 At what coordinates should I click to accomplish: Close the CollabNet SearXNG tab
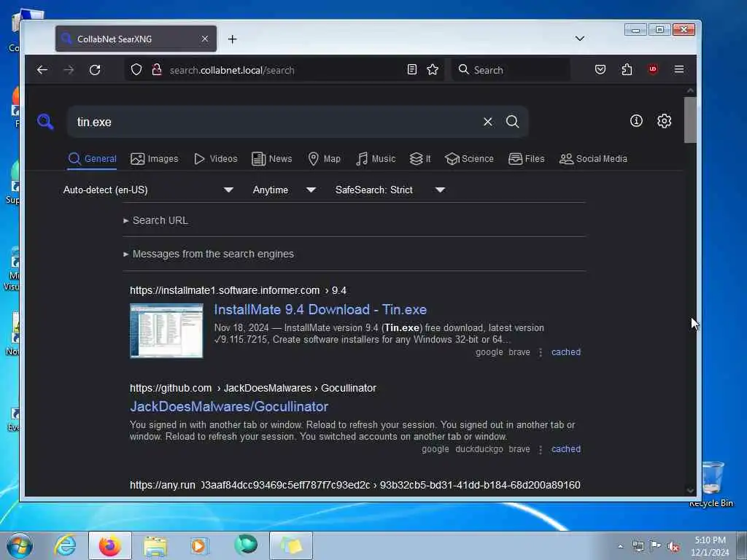(205, 39)
